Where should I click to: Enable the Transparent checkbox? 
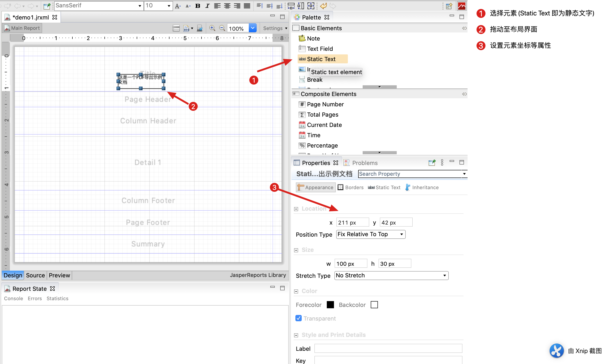298,318
